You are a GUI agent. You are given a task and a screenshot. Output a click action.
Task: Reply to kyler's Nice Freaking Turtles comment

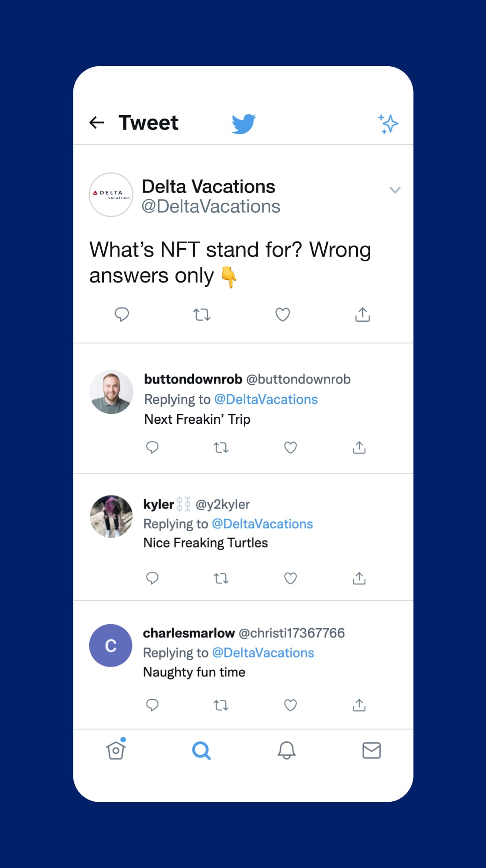pos(152,578)
